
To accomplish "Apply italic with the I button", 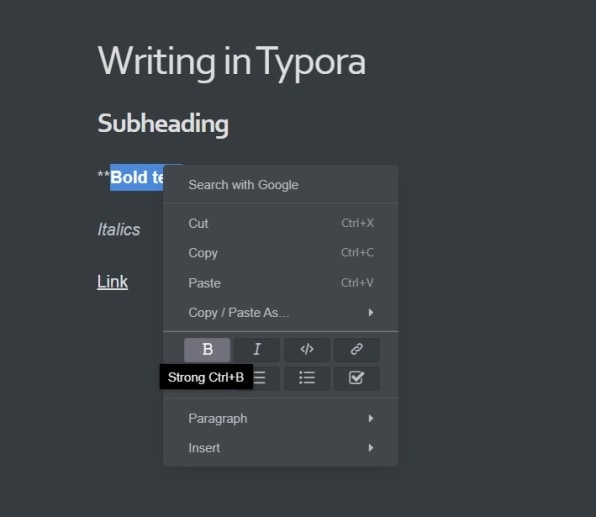I will pos(257,350).
